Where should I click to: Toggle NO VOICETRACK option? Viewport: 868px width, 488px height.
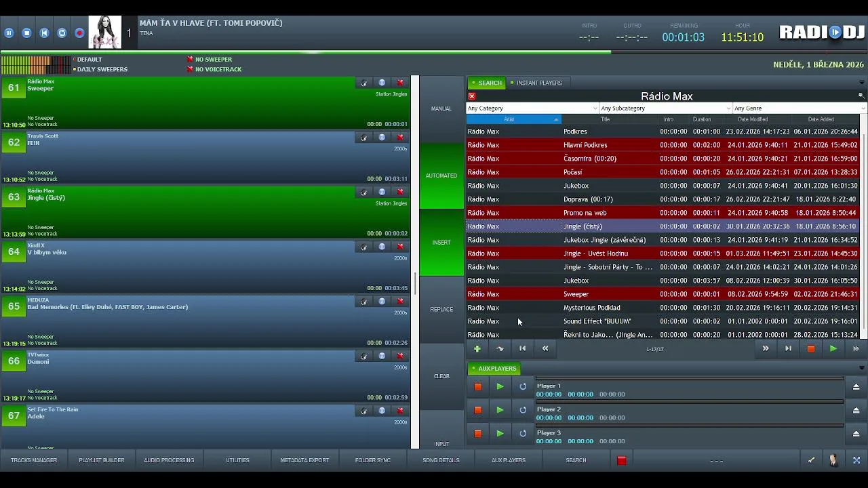coord(214,69)
